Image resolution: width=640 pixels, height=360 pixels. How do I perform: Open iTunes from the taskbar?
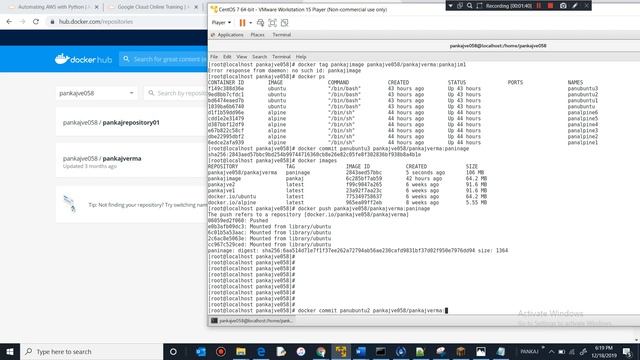[301, 351]
